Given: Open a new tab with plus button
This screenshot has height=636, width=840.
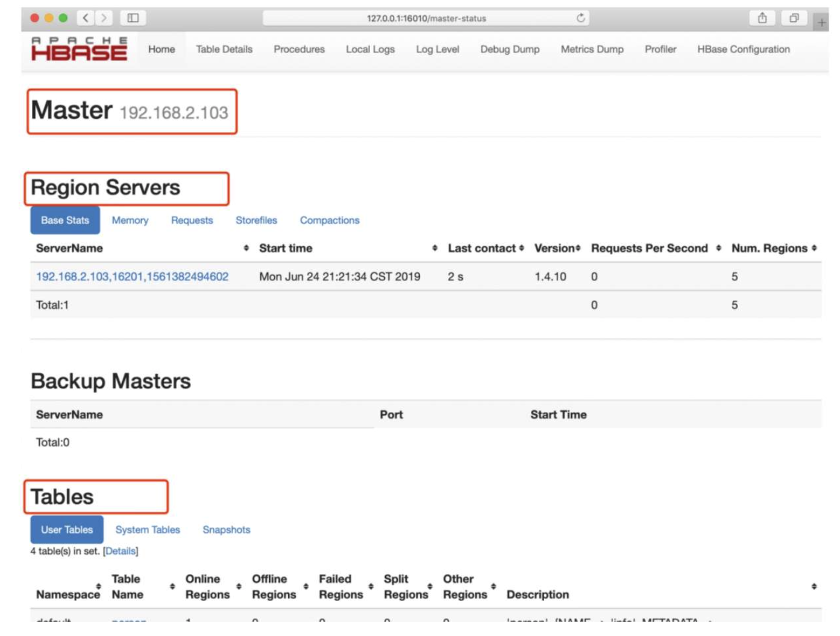Looking at the screenshot, I should coord(821,23).
